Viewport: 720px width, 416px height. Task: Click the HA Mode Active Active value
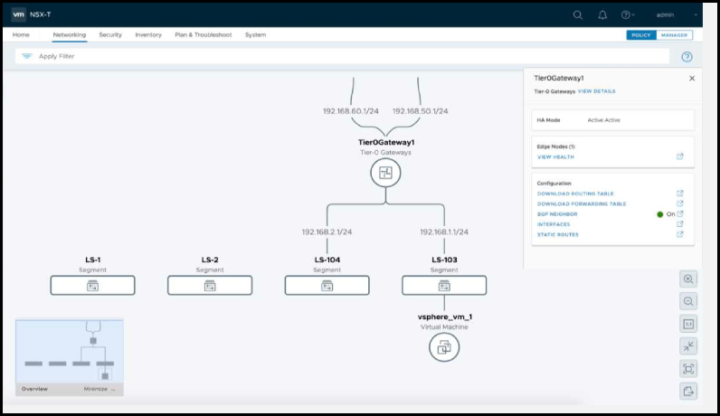(x=604, y=120)
